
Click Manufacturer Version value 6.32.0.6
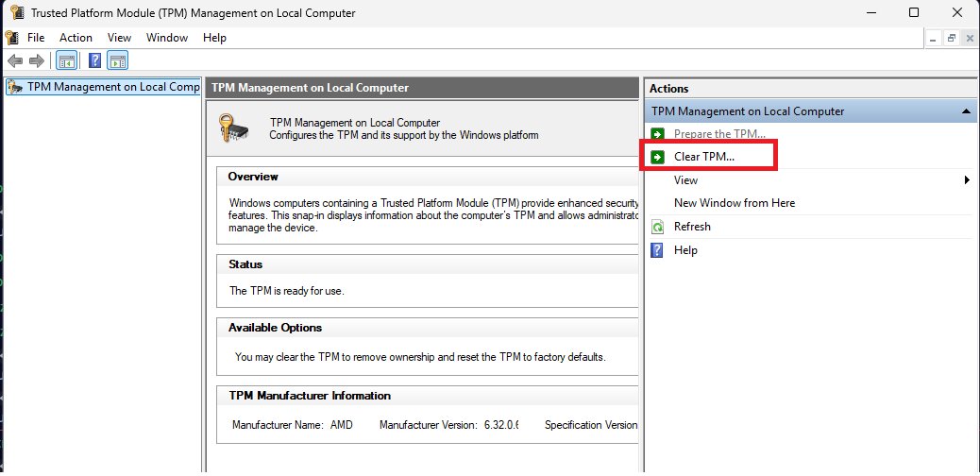501,425
